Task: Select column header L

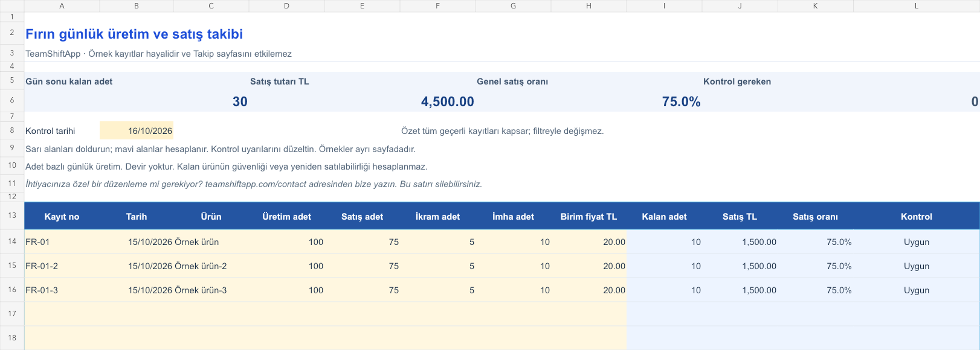Action: tap(917, 6)
